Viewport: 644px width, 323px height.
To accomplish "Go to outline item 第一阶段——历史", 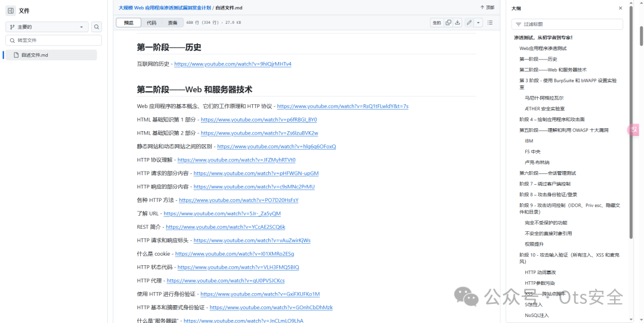I will [538, 59].
